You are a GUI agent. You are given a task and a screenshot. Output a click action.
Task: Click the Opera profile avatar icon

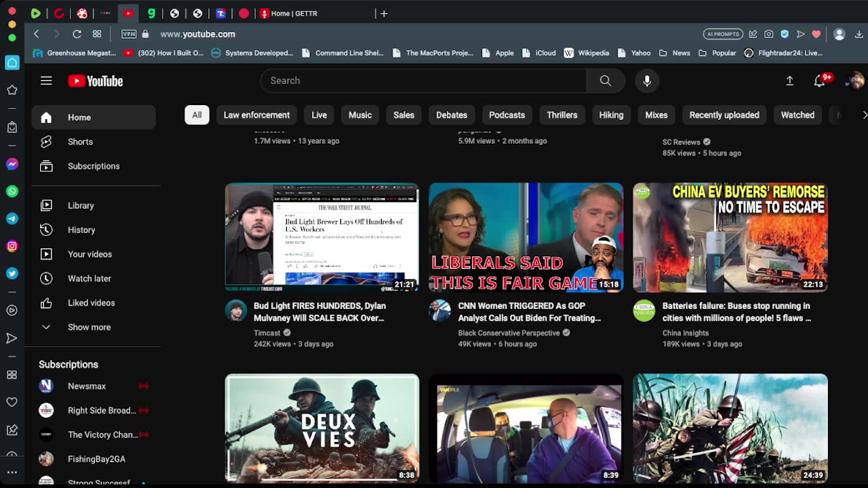pos(840,34)
